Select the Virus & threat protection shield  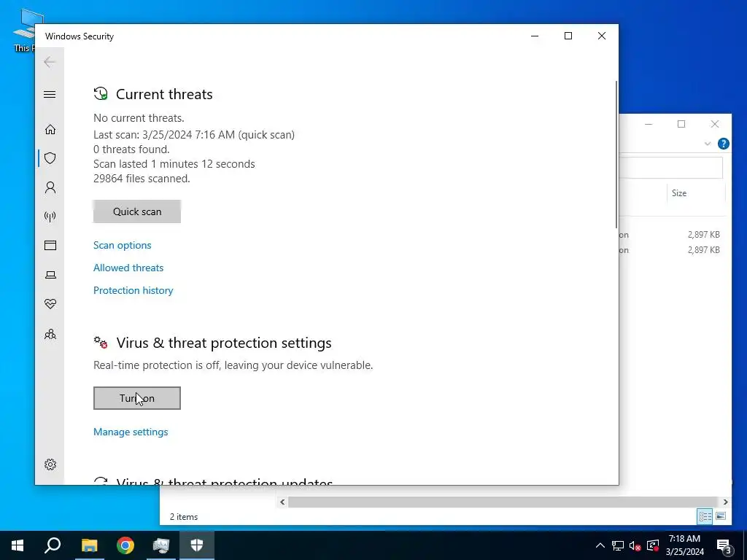click(50, 158)
